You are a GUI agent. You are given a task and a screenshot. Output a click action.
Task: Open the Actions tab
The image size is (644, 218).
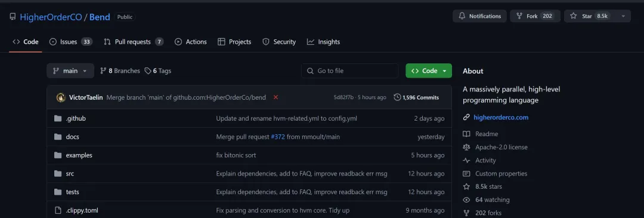click(x=191, y=42)
